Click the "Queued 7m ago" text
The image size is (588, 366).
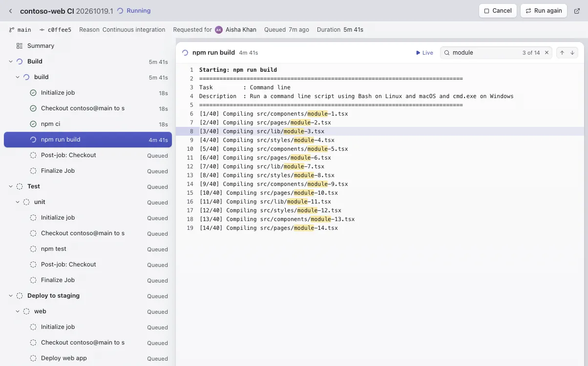[x=287, y=30]
